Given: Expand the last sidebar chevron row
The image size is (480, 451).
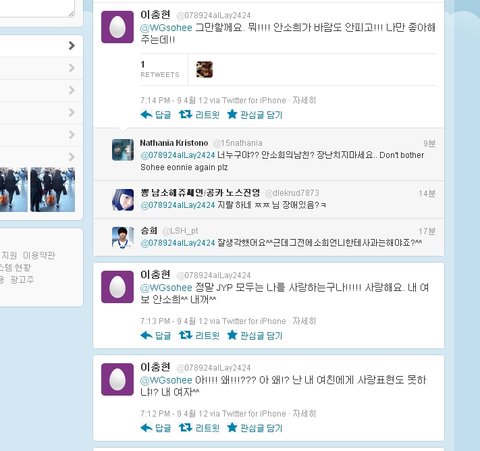Looking at the screenshot, I should point(72,157).
